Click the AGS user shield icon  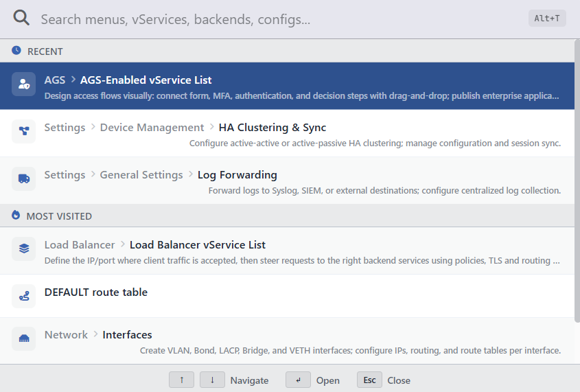tap(23, 84)
